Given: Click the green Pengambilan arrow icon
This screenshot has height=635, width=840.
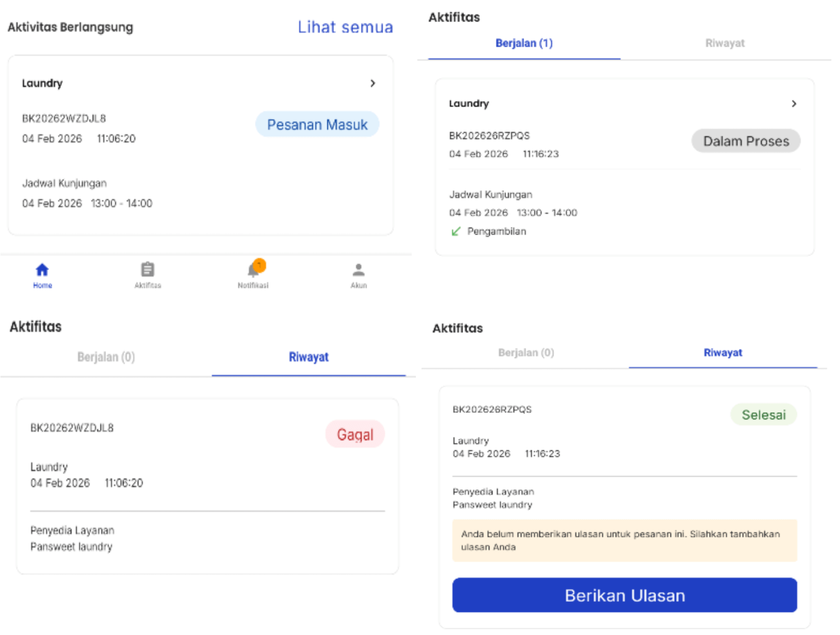Looking at the screenshot, I should coord(456,232).
